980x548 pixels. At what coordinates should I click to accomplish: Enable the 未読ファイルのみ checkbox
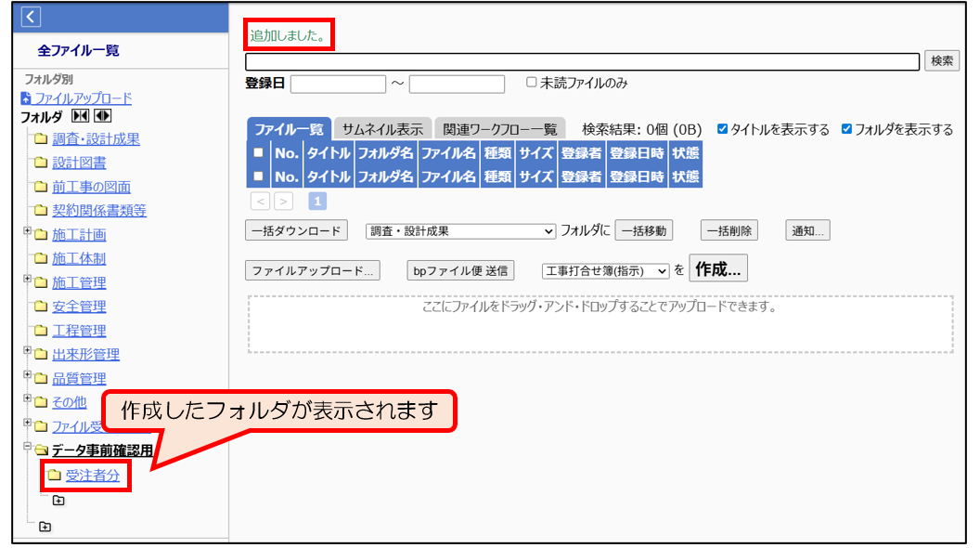click(x=532, y=83)
